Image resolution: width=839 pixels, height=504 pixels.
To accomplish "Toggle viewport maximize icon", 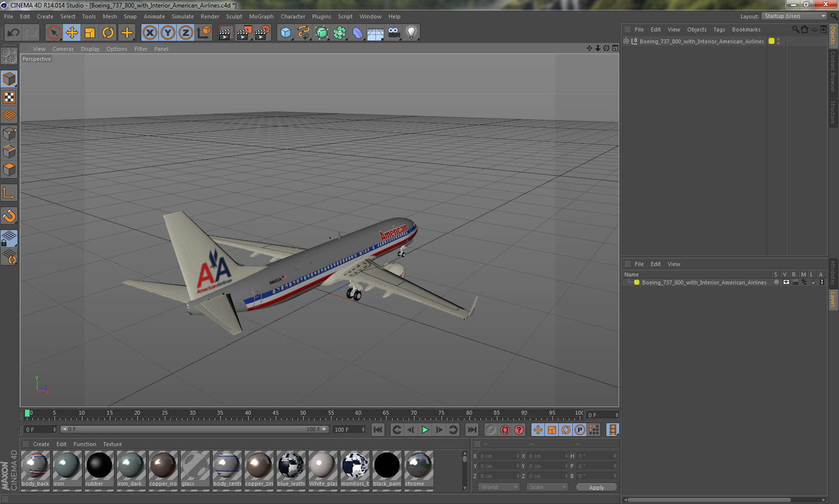I will pyautogui.click(x=615, y=48).
